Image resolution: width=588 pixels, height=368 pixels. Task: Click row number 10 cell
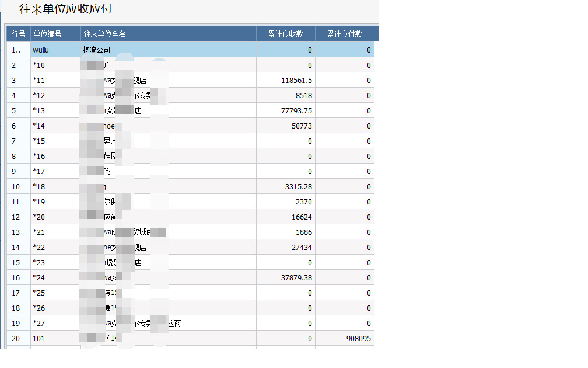19,187
